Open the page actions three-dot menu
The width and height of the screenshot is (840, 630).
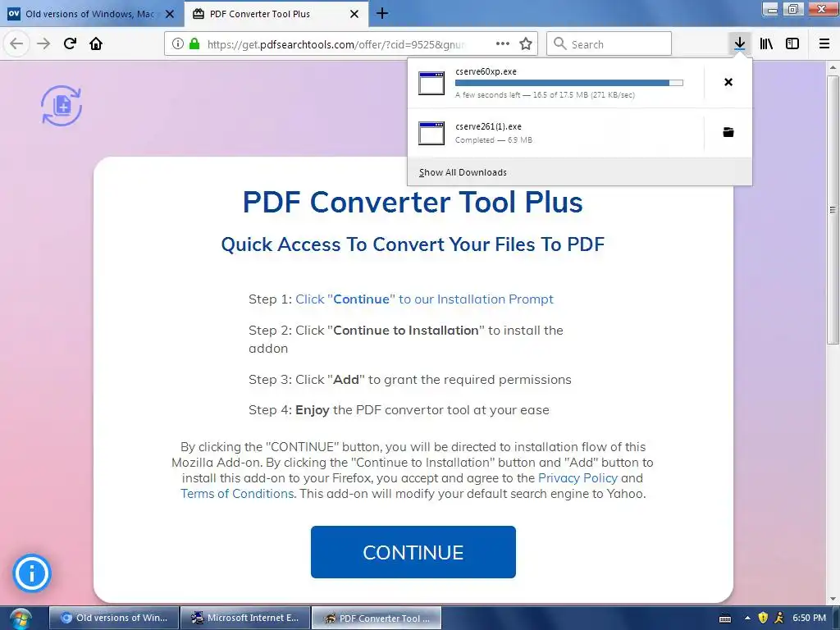click(x=503, y=43)
